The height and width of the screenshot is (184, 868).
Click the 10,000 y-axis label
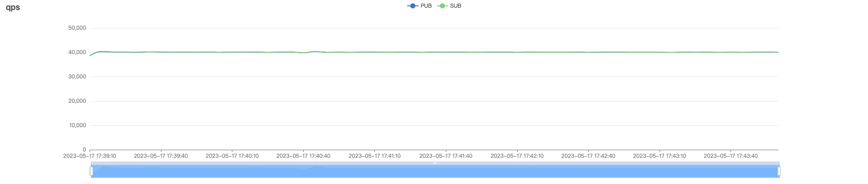pyautogui.click(x=77, y=125)
